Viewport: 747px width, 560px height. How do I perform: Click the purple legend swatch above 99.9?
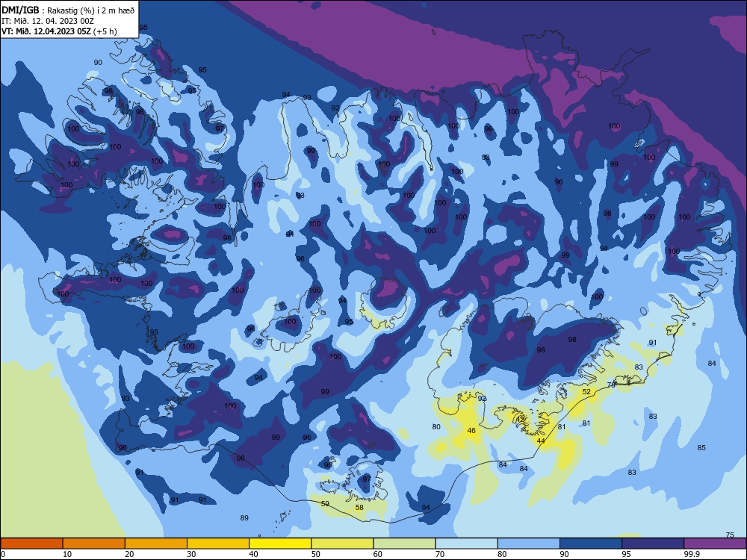click(715, 544)
